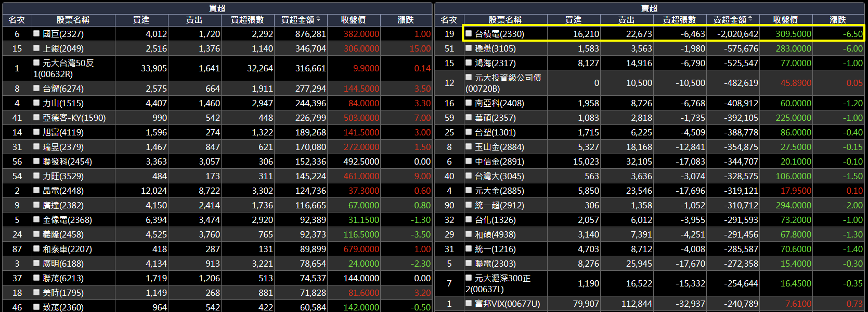Sort by 賣超張數 column header
868x312 pixels.
pos(680,20)
